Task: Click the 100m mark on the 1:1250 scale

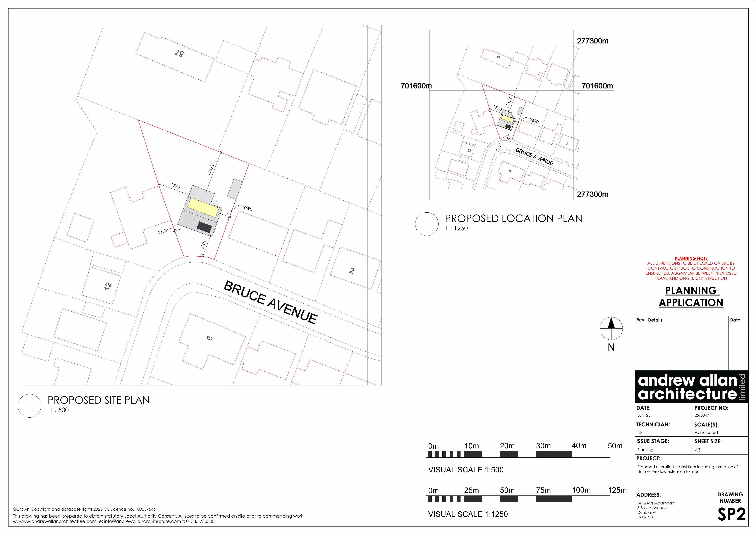Action: pos(581,490)
